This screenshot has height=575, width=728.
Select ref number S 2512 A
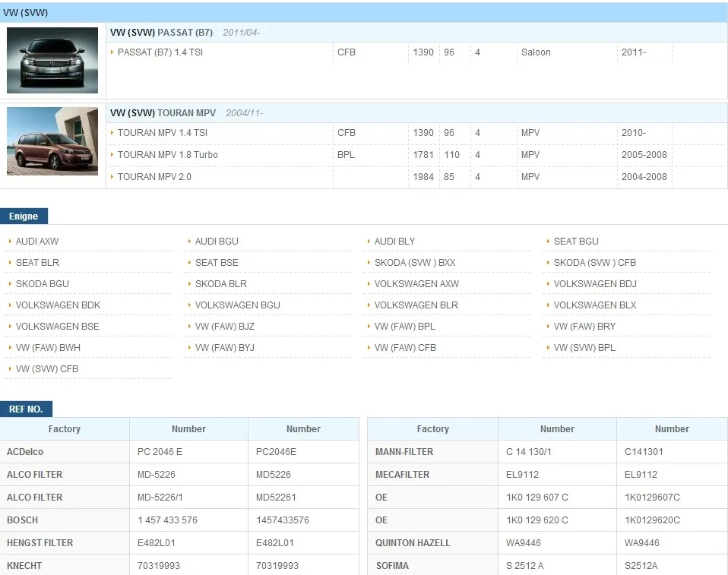click(x=524, y=566)
